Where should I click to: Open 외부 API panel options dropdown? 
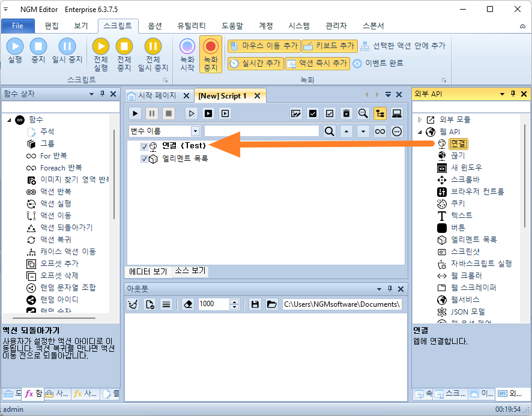point(502,94)
